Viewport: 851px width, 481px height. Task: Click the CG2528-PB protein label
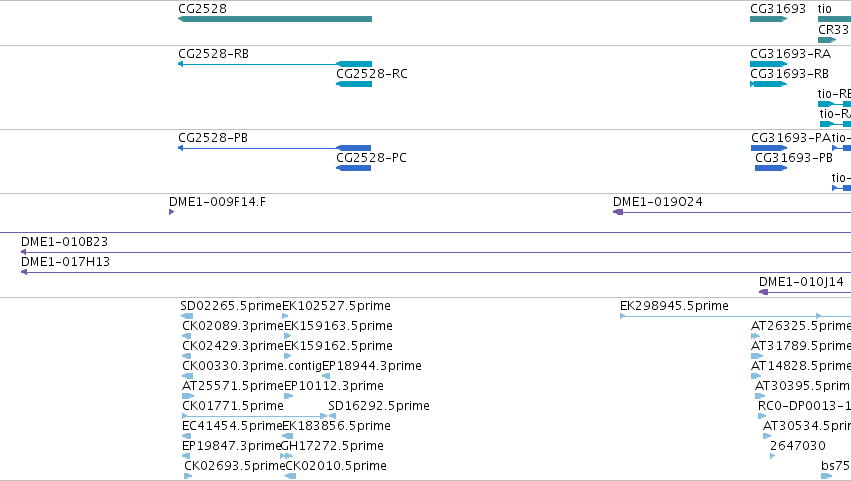213,138
